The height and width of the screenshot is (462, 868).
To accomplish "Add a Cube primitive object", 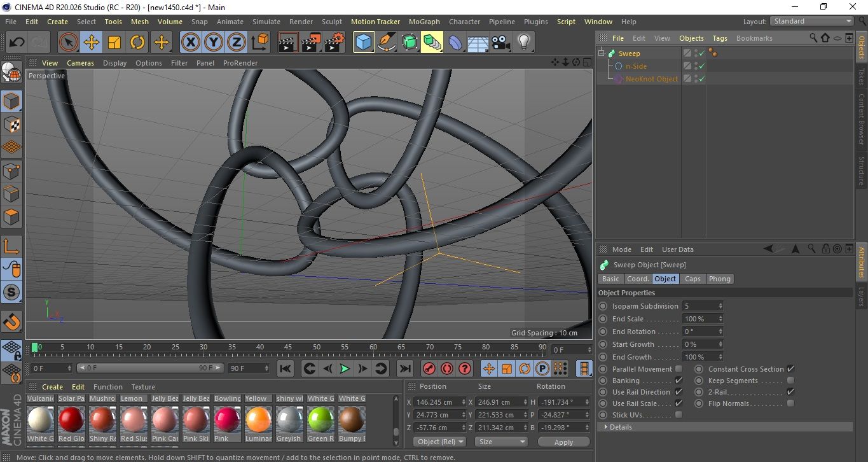I will 363,43.
